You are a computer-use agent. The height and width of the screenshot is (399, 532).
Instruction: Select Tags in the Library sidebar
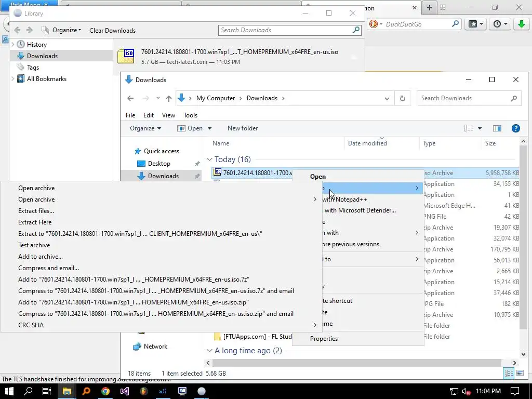point(33,68)
